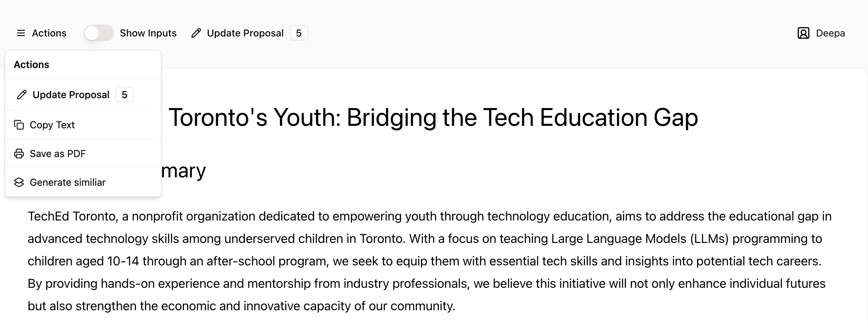Click the printer icon beside Save as PDF

click(x=19, y=154)
